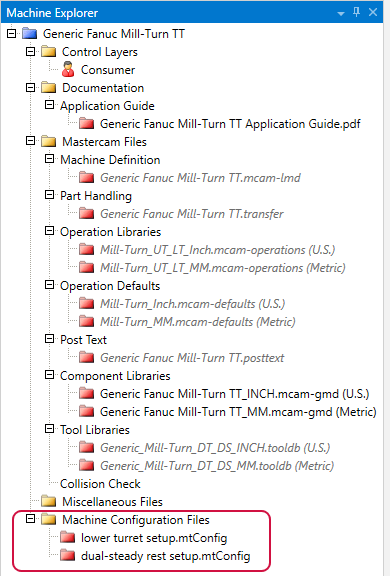Select the 'Documentation' label
The image size is (390, 576).
click(x=103, y=88)
